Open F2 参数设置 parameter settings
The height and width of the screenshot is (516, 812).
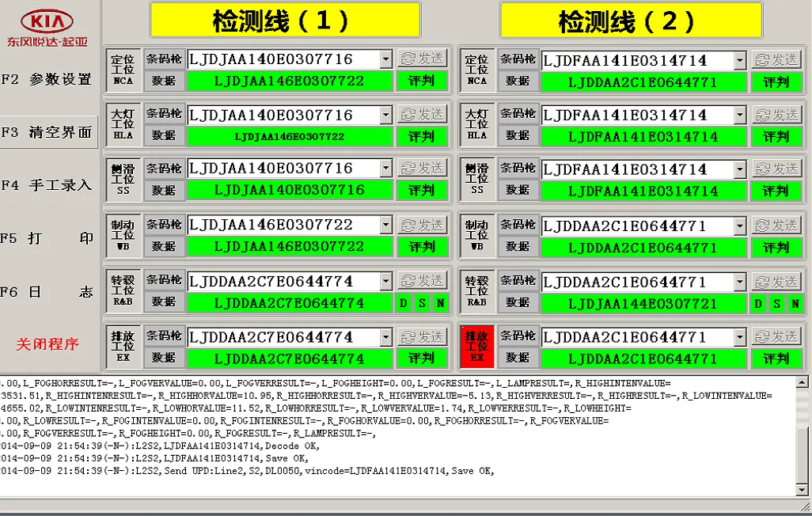[47, 79]
